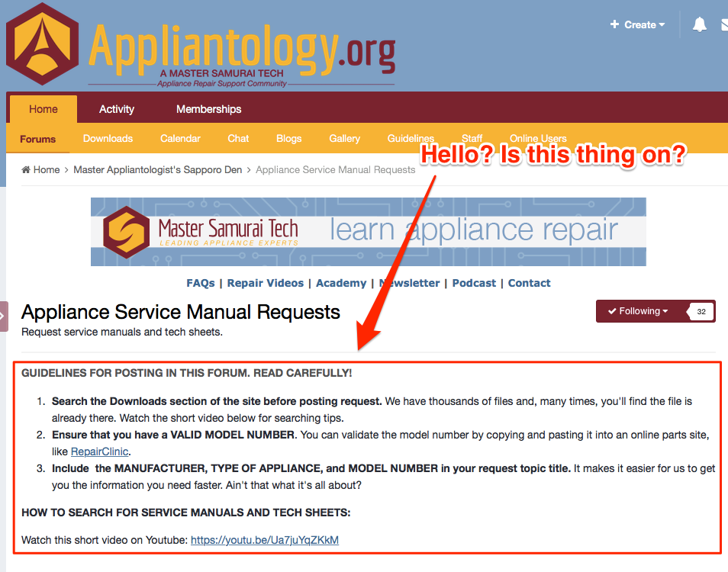Screen dimensions: 728x572
Task: View Online Users list
Action: (538, 138)
